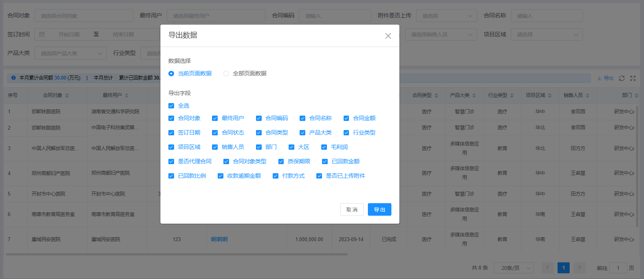Uncheck the 全选 checkbox
The width and height of the screenshot is (644, 279).
click(x=171, y=106)
